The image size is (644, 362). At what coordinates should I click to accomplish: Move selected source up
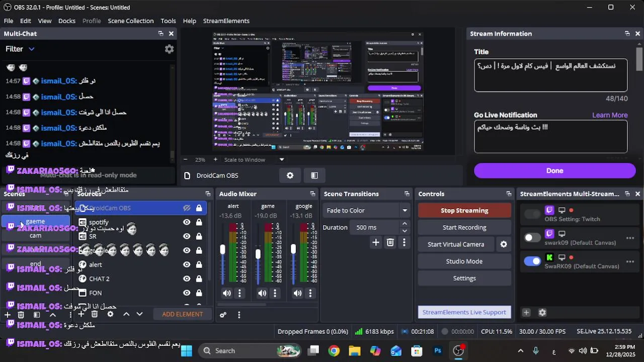point(126,314)
